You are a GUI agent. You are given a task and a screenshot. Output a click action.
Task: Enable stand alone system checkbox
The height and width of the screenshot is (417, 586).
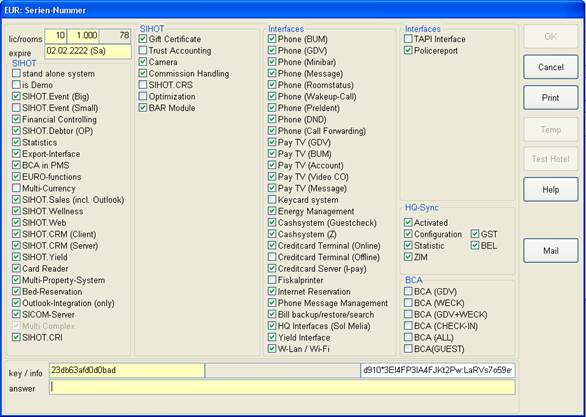tap(16, 74)
